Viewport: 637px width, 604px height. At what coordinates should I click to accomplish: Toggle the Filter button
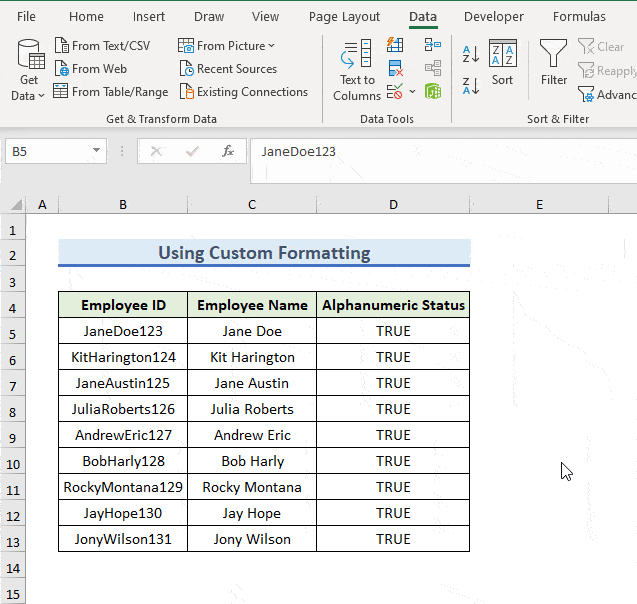pyautogui.click(x=553, y=63)
